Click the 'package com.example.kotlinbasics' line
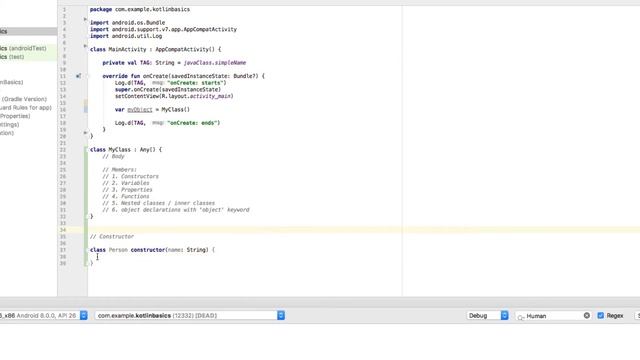The width and height of the screenshot is (640, 360). 140,9
